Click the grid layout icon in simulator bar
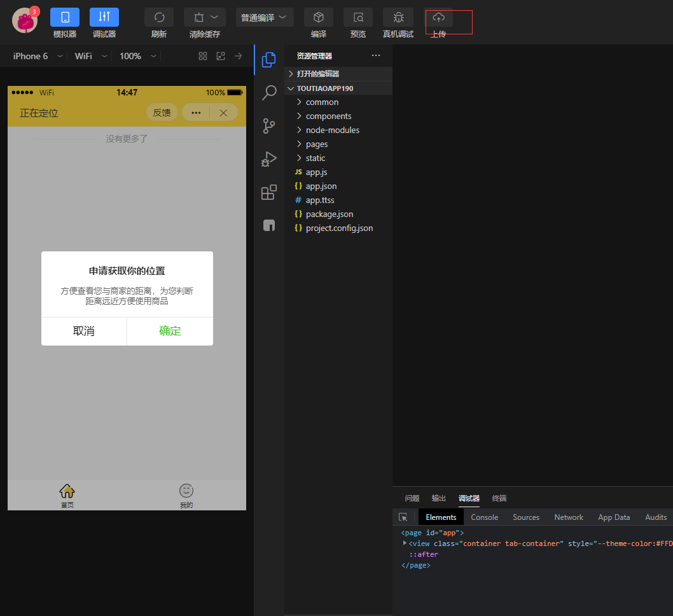This screenshot has width=673, height=616. [x=203, y=56]
